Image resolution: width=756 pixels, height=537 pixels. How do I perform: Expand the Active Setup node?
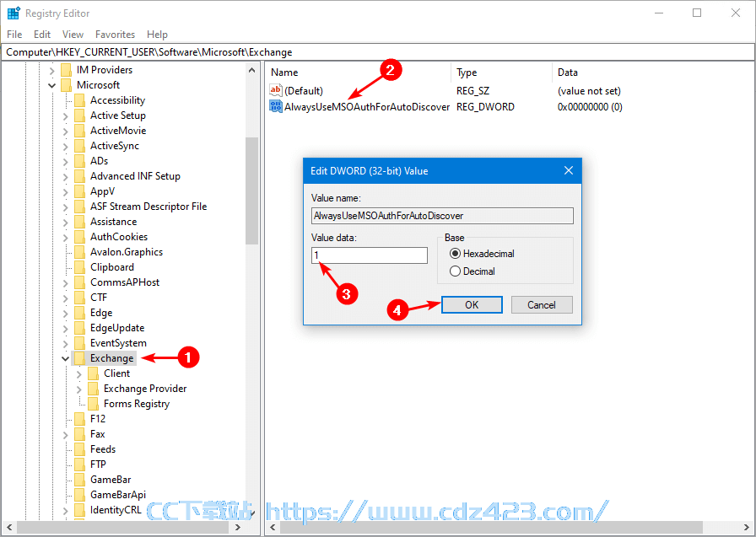[x=65, y=115]
